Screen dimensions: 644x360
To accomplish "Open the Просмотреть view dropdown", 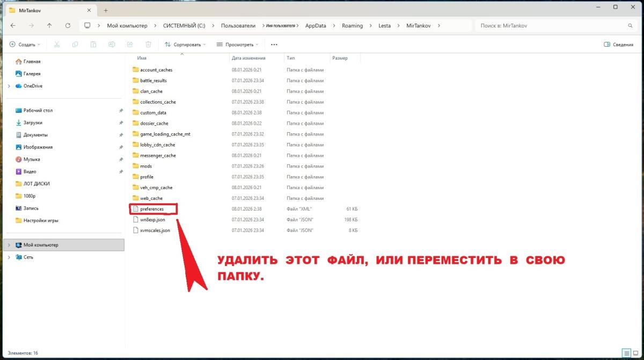I will tap(237, 45).
